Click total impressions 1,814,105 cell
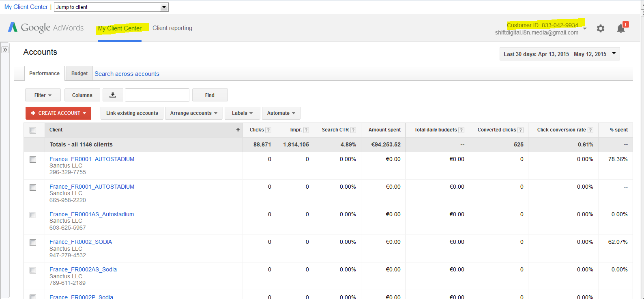The image size is (644, 299). tap(296, 144)
